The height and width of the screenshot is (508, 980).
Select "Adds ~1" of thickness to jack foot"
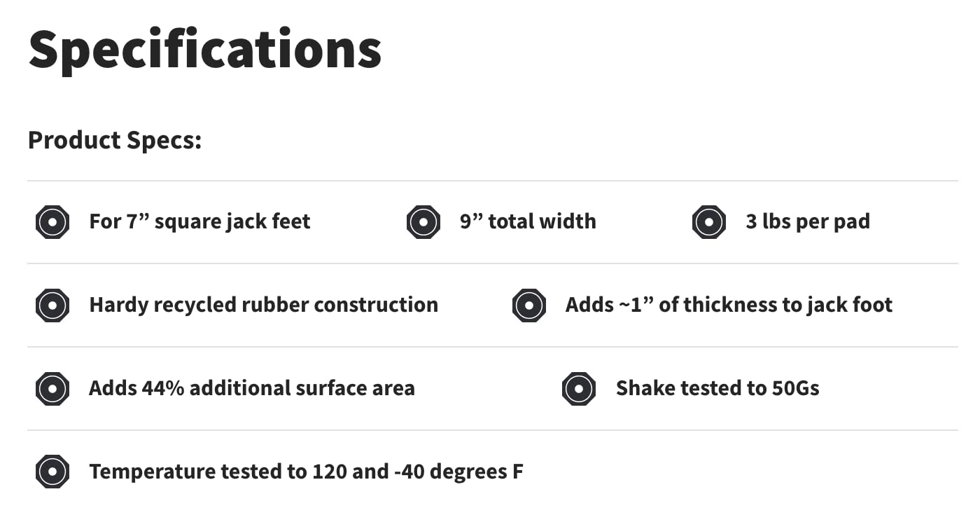click(x=729, y=306)
